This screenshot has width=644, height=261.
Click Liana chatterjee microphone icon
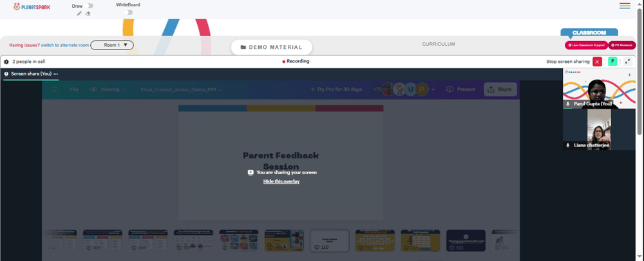(568, 145)
